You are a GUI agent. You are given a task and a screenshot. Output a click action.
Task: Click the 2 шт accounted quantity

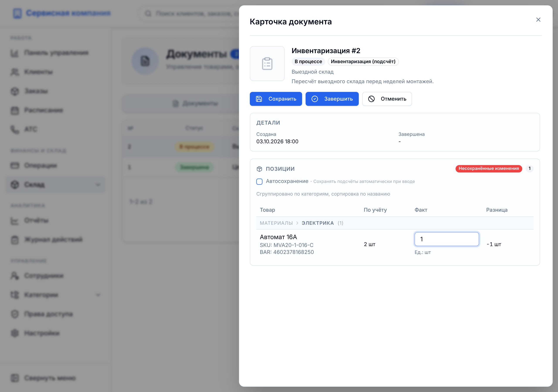tap(369, 244)
